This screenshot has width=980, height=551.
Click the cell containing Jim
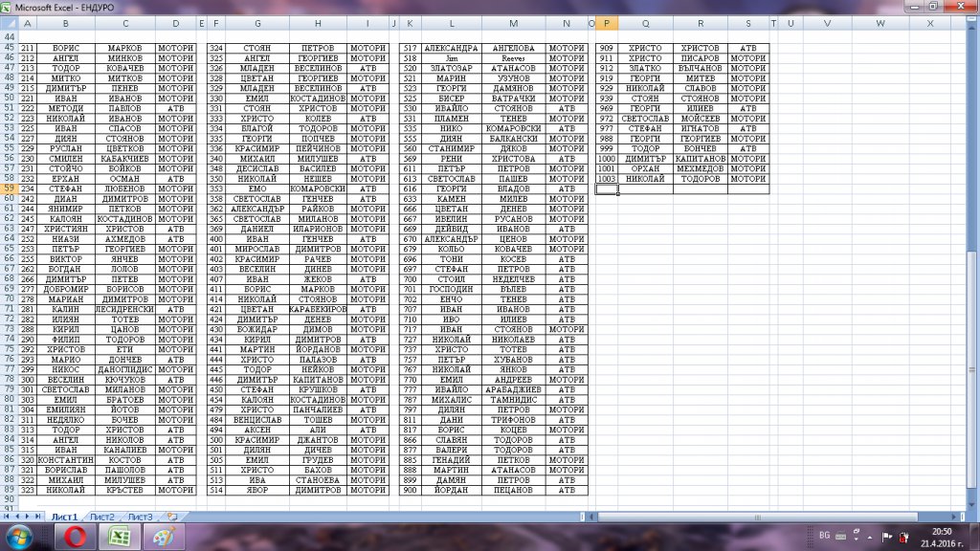click(x=452, y=57)
